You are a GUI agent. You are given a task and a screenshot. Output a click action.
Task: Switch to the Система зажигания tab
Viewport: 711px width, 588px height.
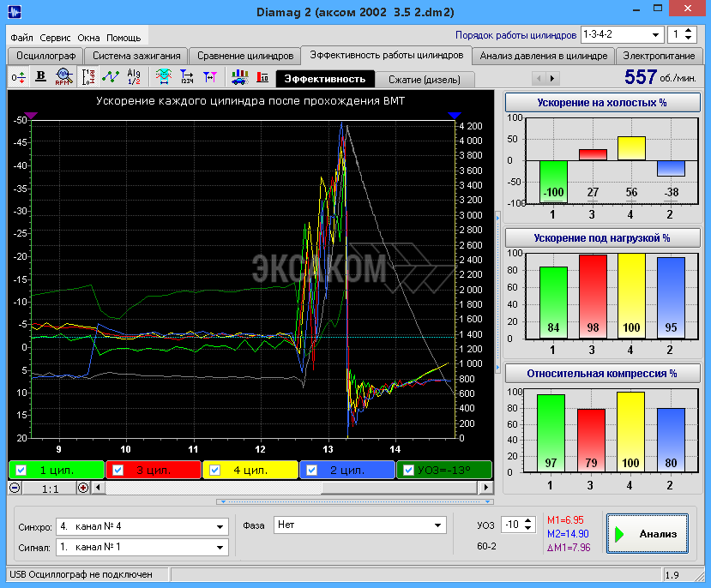tap(136, 56)
